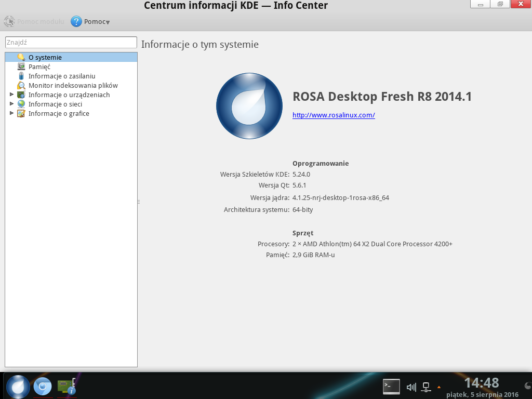Launch the Chromium browser from the taskbar
Viewport: 532px width, 399px height.
pos(43,386)
